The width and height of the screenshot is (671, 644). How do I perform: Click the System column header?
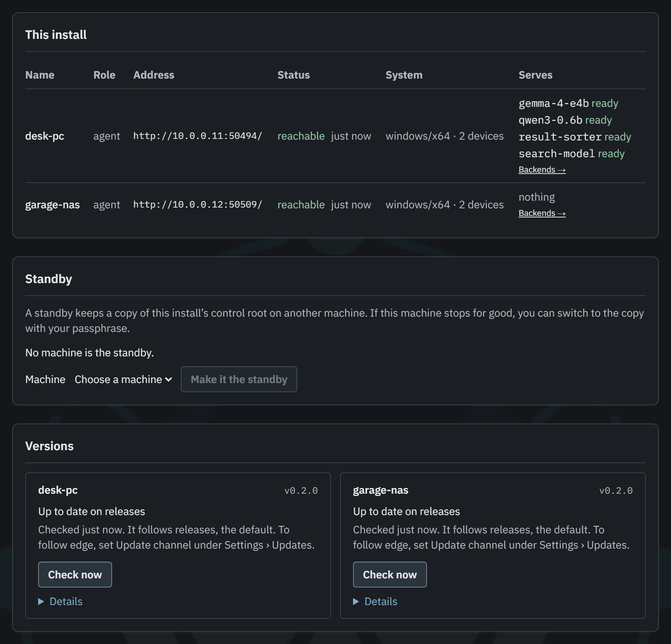[x=404, y=75]
